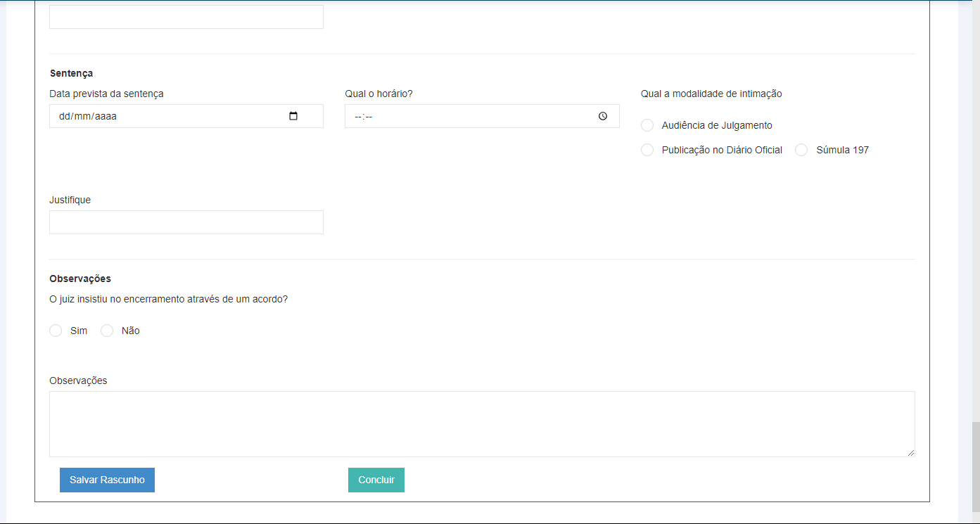This screenshot has height=524, width=980.
Task: Pick Não for the acordo question
Action: (107, 331)
